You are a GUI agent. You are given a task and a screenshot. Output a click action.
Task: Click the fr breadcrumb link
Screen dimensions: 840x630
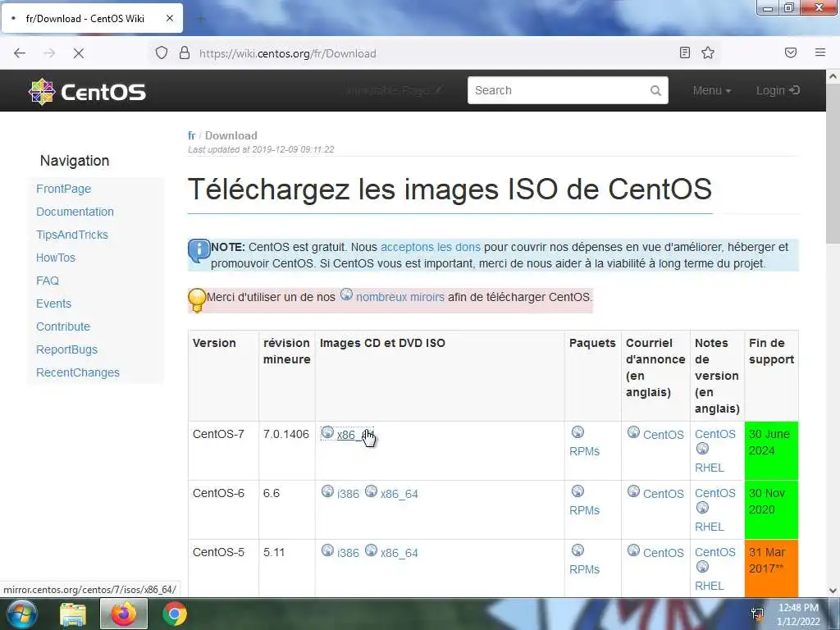point(192,135)
